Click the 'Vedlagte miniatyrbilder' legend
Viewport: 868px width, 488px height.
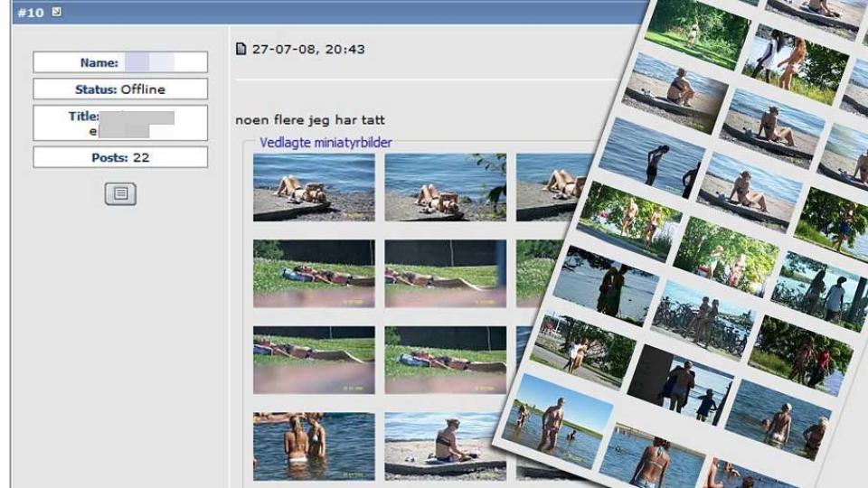coord(325,143)
